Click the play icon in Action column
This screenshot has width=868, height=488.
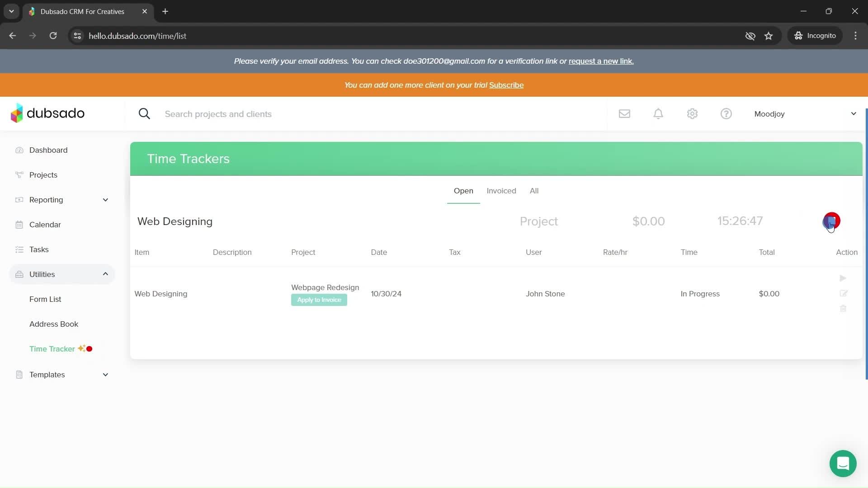pos(843,278)
